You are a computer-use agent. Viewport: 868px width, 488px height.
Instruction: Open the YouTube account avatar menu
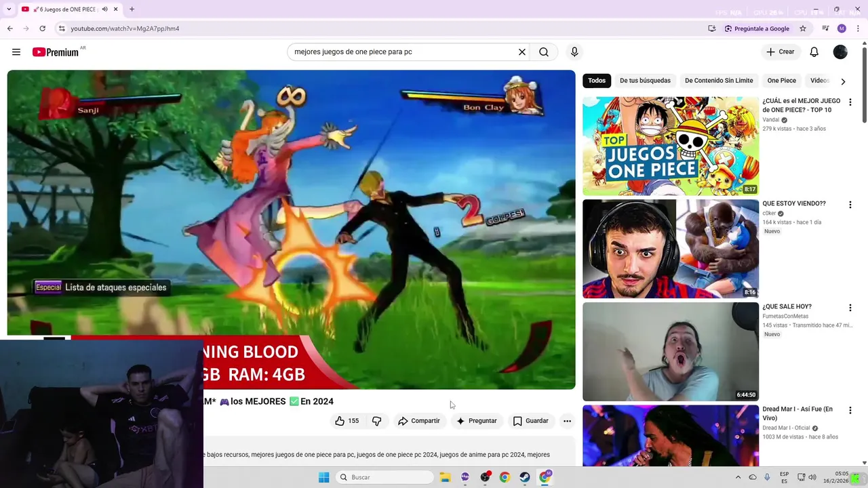pyautogui.click(x=840, y=52)
